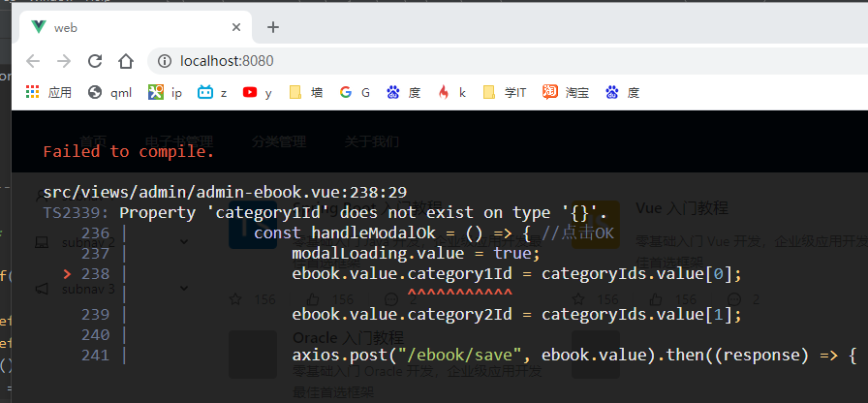Open the 墙 bookmark folder

pyautogui.click(x=306, y=92)
